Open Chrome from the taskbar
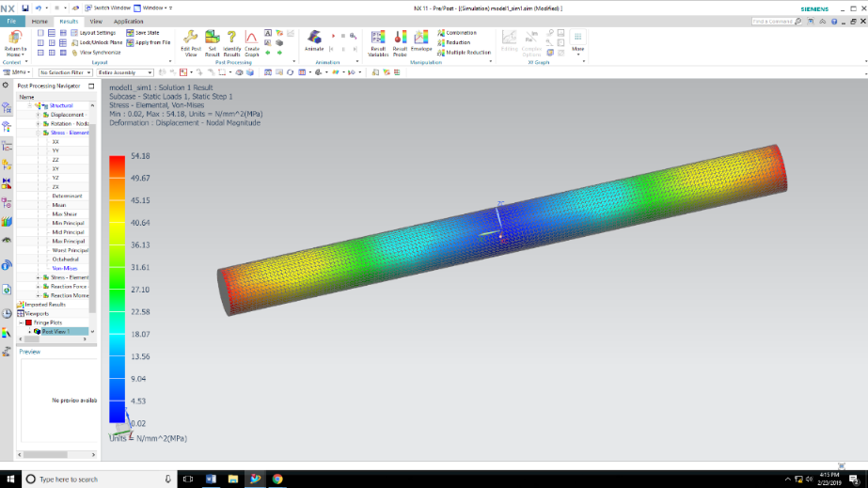Image resolution: width=868 pixels, height=488 pixels. point(277,480)
